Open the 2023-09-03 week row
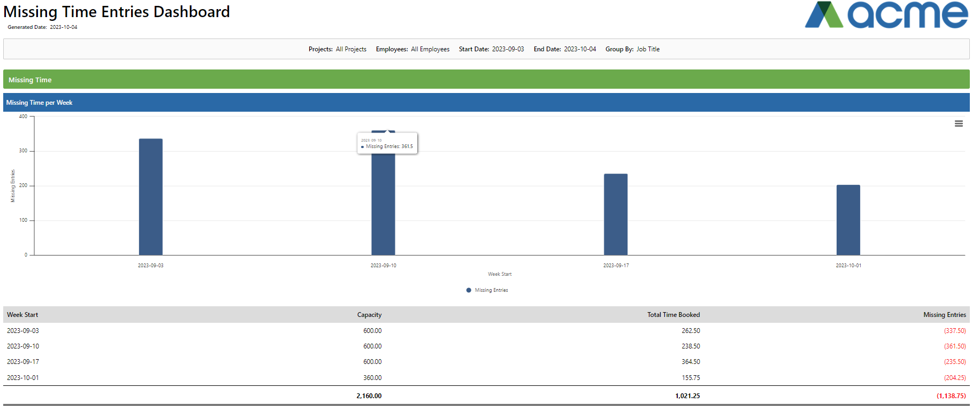980x411 pixels. pyautogui.click(x=486, y=331)
